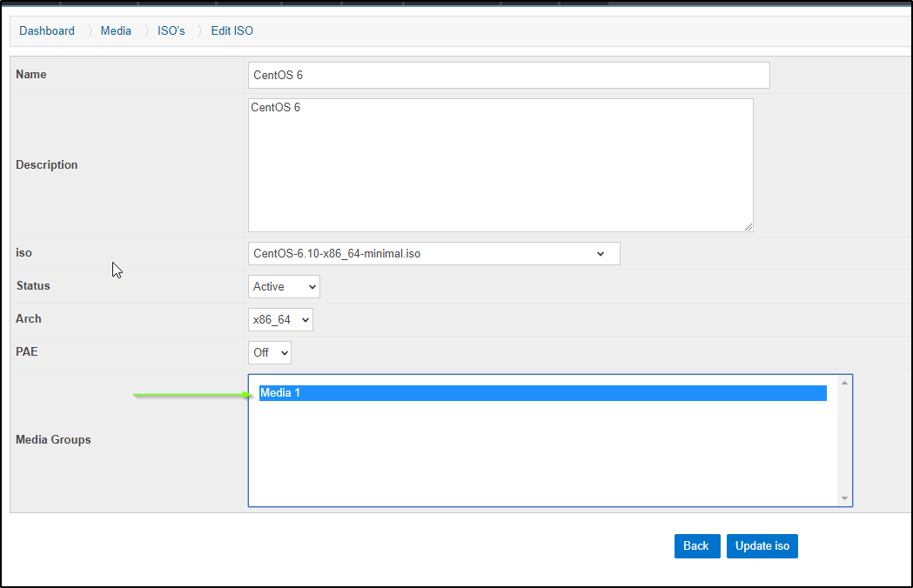This screenshot has height=588, width=913.
Task: Open the Dashboard breadcrumb link
Action: pyautogui.click(x=47, y=30)
